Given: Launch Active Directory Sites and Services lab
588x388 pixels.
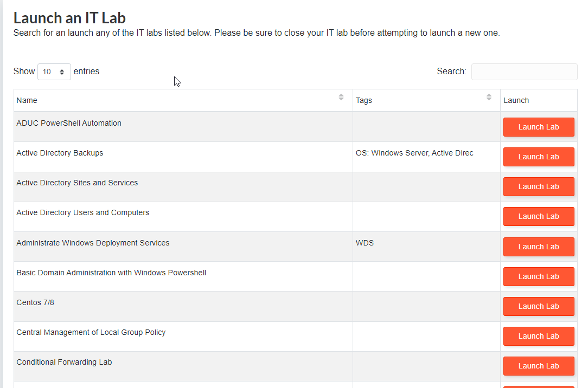Looking at the screenshot, I should click(538, 186).
